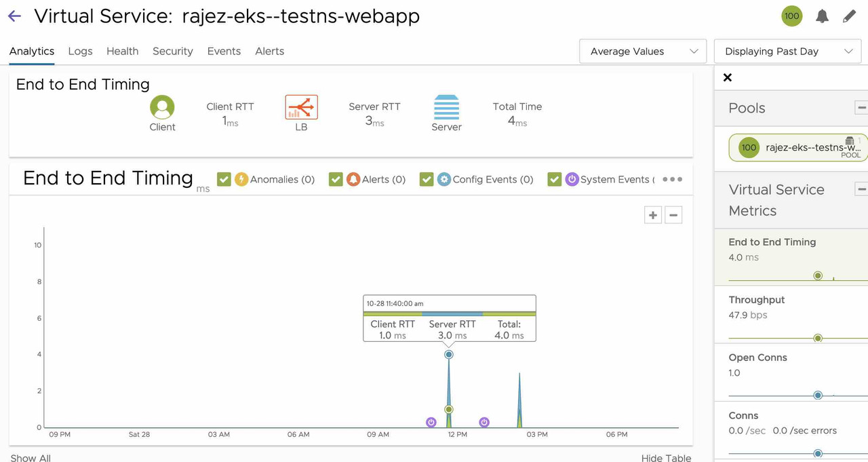The width and height of the screenshot is (868, 462).
Task: Switch to the Alerts tab
Action: (269, 51)
